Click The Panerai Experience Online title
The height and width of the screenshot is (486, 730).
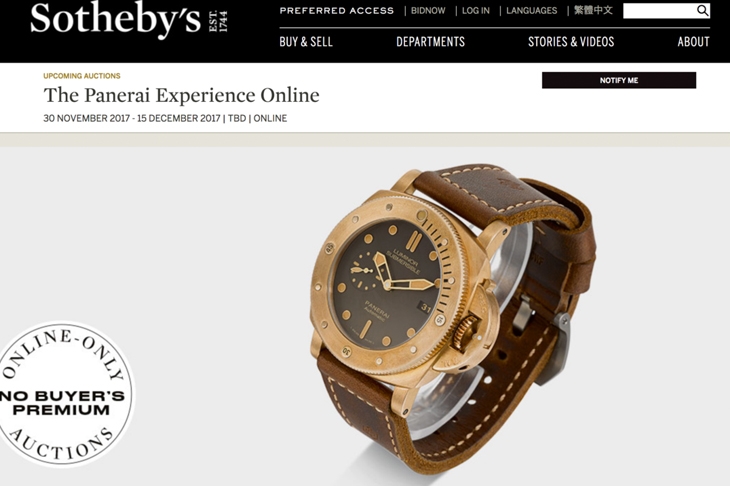click(x=182, y=95)
